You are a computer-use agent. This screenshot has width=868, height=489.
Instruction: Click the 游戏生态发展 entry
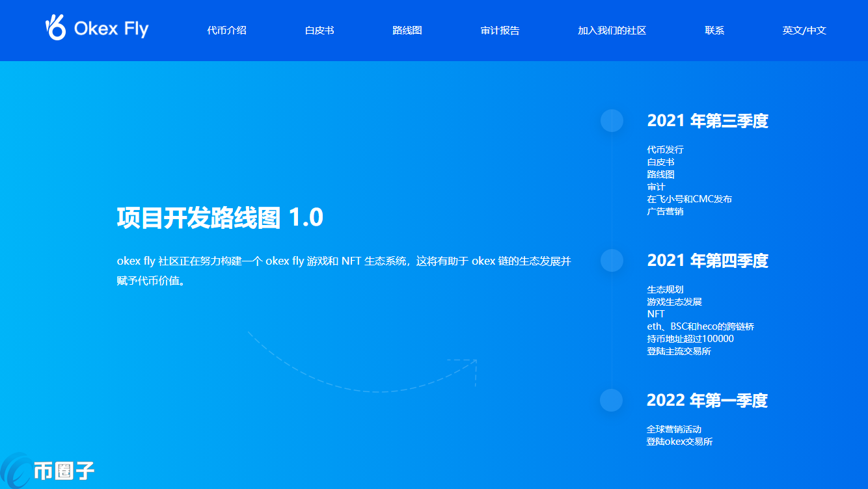674,302
